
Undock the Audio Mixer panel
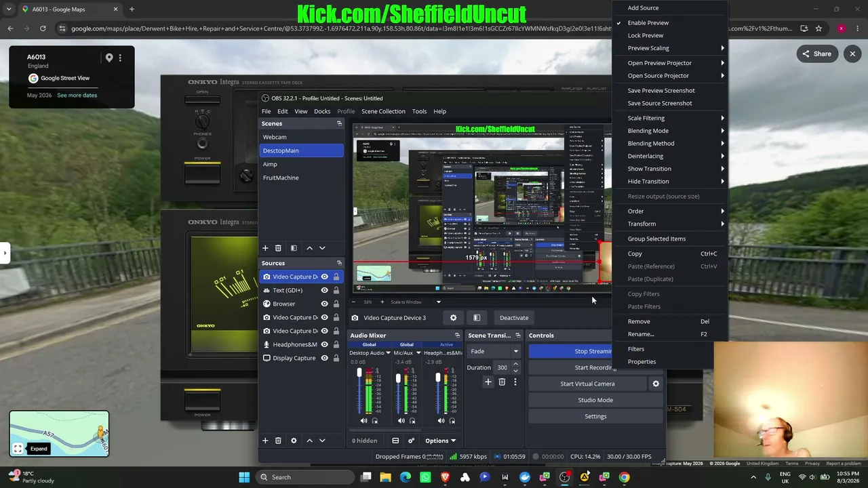[457, 335]
